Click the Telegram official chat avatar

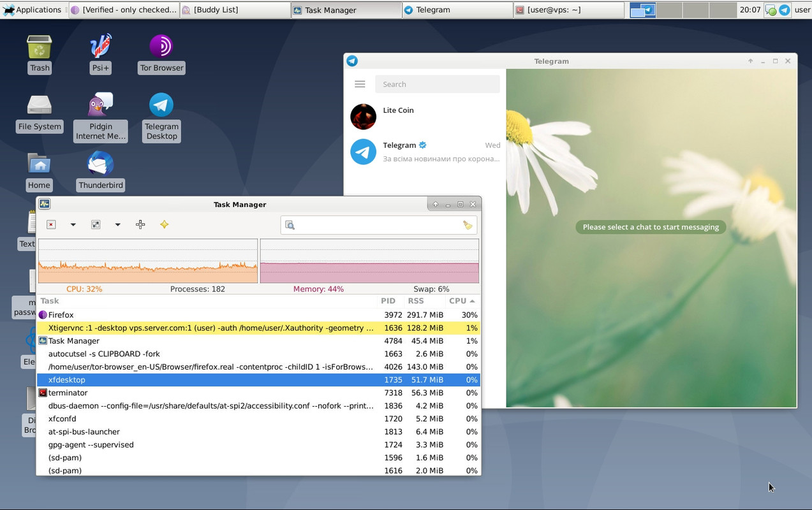click(364, 152)
